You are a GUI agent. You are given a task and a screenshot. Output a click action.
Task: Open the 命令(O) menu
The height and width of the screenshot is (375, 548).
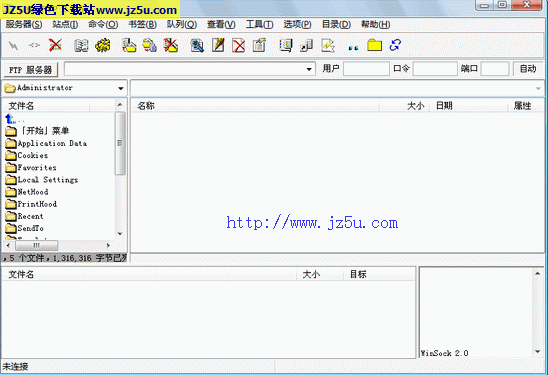tap(103, 24)
